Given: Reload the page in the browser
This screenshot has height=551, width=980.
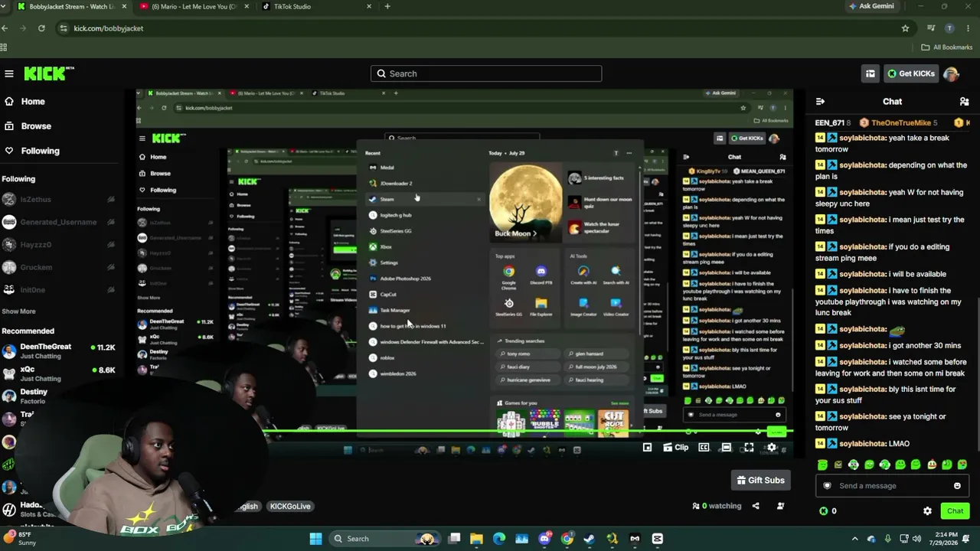Looking at the screenshot, I should point(41,28).
